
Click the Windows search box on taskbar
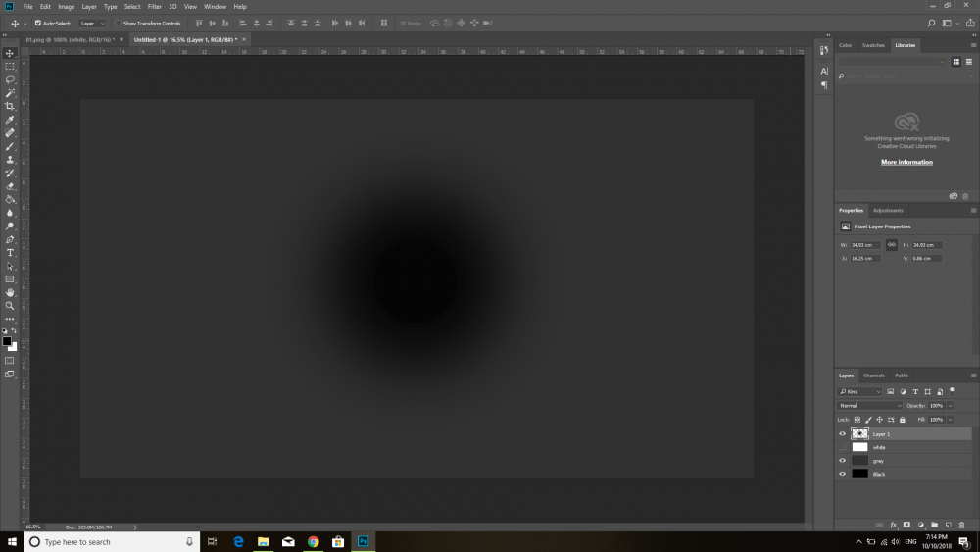click(x=106, y=541)
